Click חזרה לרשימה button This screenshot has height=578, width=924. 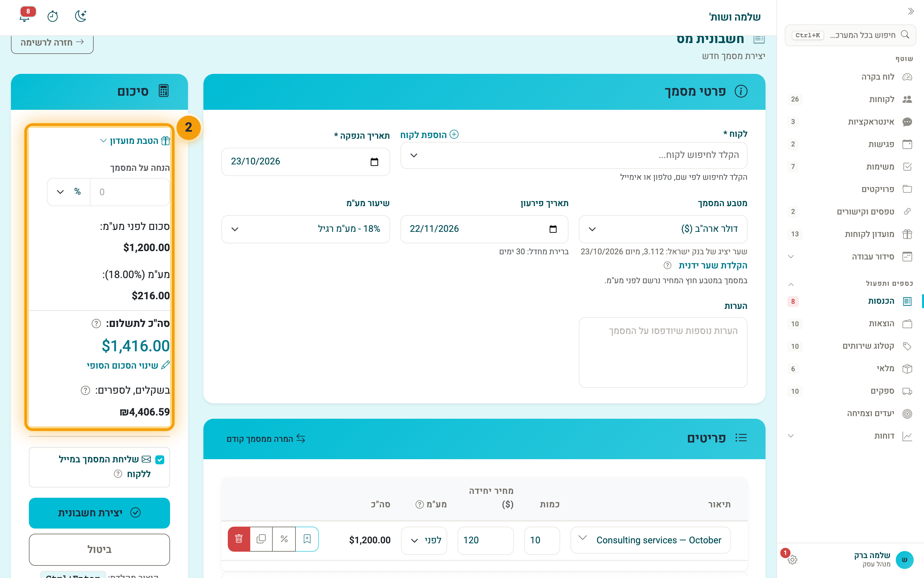coord(52,43)
